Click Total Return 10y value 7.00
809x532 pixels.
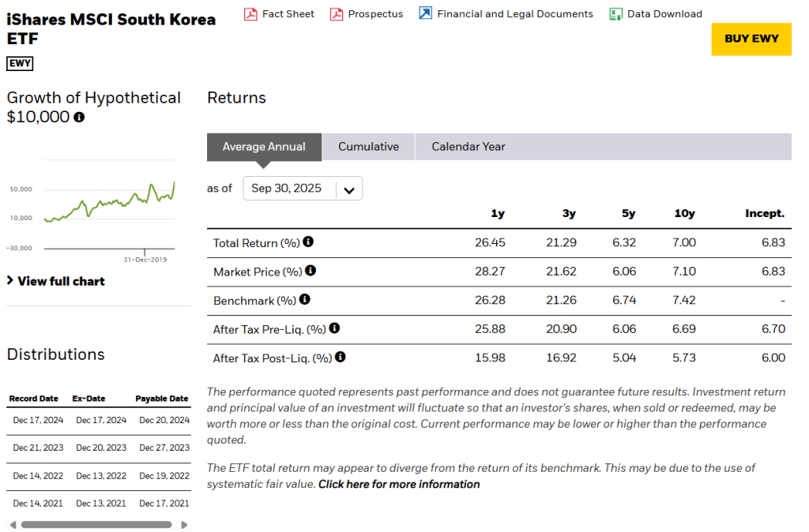point(684,243)
